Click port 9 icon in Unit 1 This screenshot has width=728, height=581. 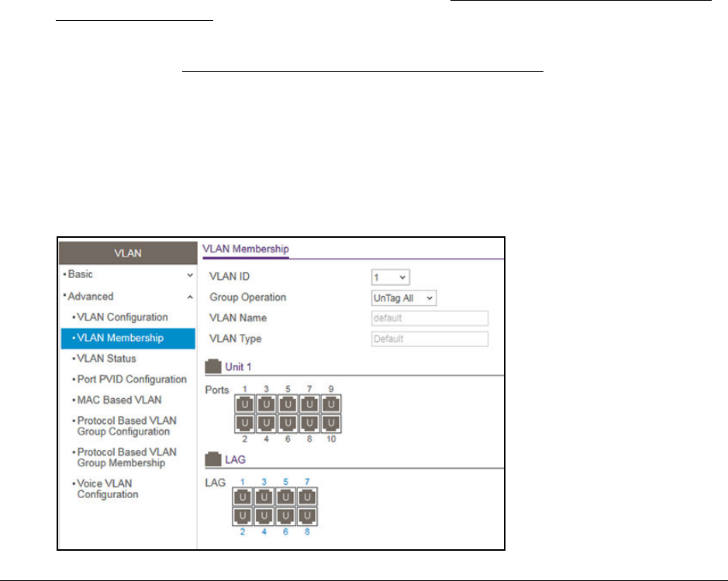[x=331, y=404]
